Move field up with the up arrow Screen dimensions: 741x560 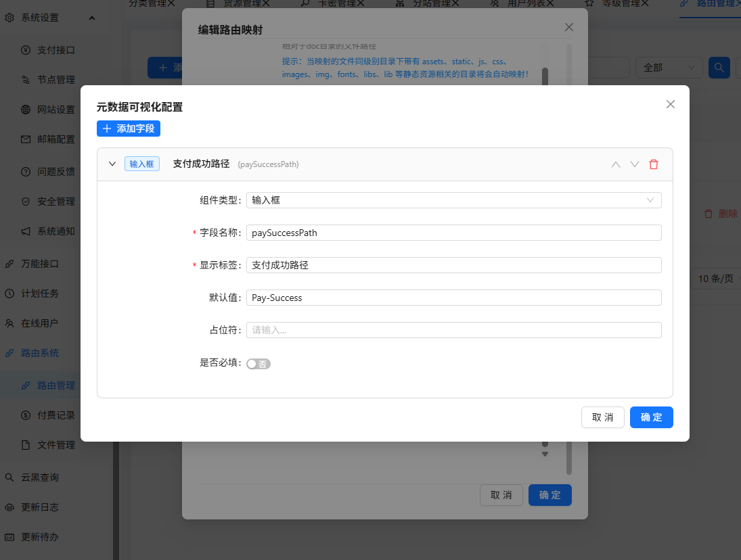615,164
